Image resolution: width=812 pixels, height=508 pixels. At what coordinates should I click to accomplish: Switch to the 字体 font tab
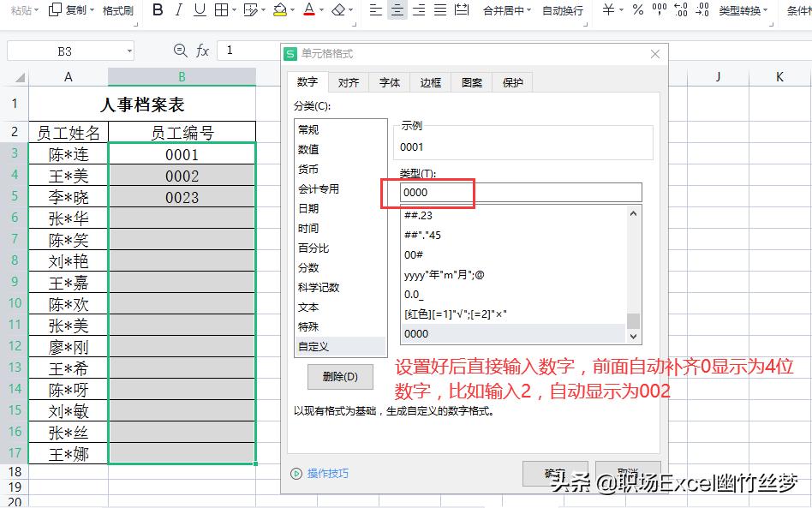click(x=389, y=82)
